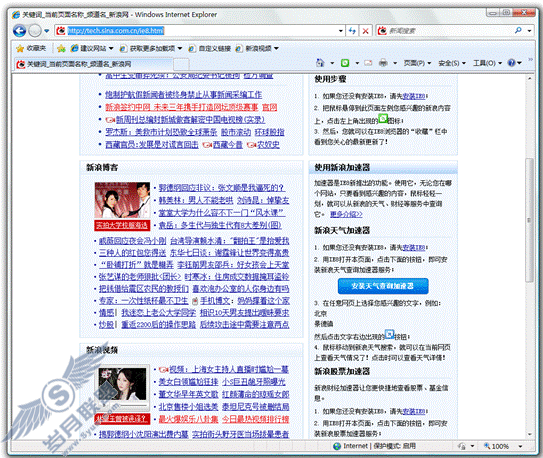Image resolution: width=543 pixels, height=458 pixels.
Task: Click the green feeds icon
Action: coord(345,63)
